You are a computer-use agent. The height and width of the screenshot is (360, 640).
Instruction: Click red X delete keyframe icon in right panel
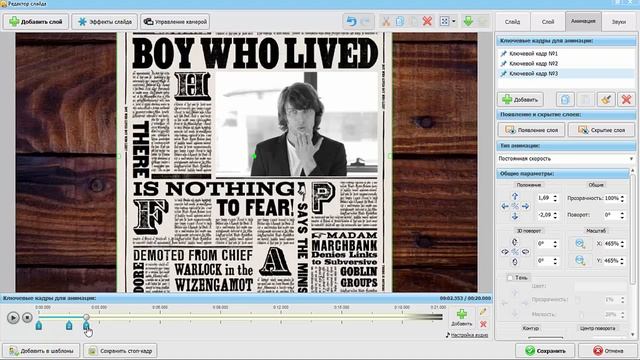tap(626, 100)
